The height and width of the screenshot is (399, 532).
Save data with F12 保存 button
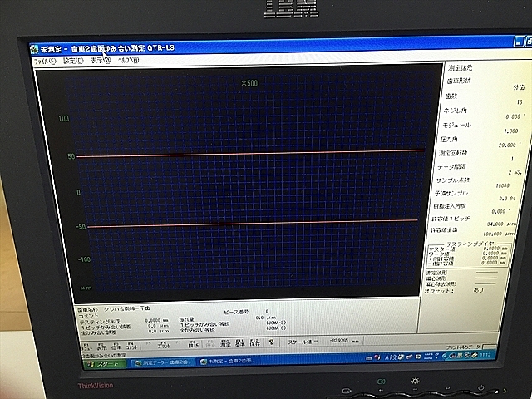[x=254, y=342]
